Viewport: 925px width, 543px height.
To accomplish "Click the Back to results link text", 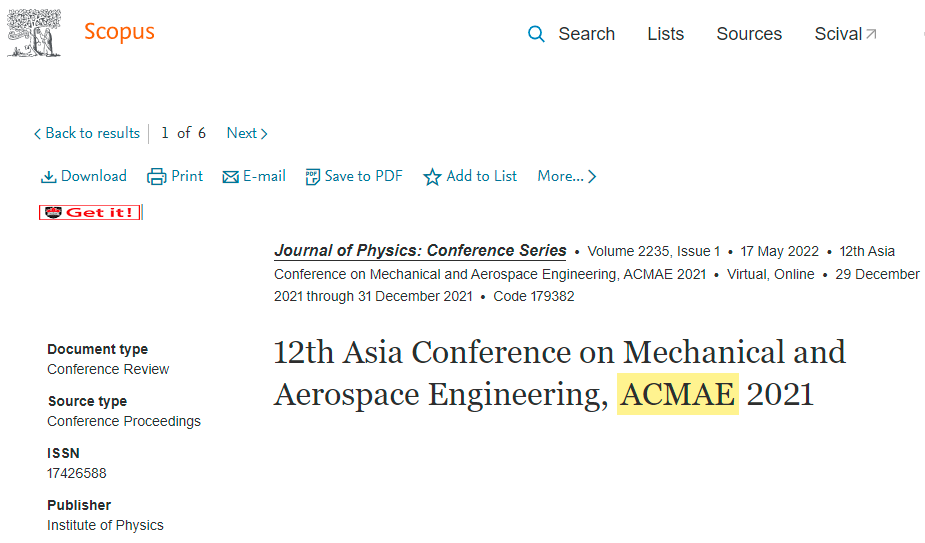I will point(93,133).
